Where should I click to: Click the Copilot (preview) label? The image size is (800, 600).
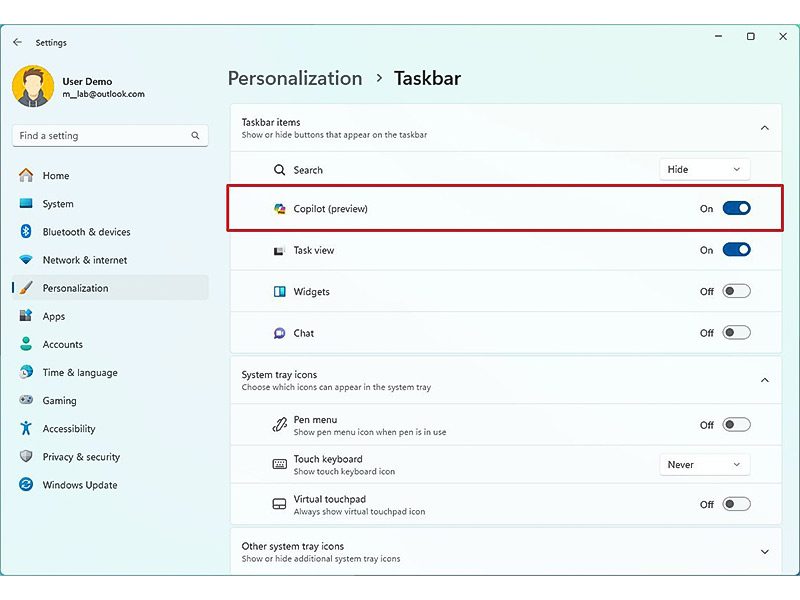pos(331,209)
